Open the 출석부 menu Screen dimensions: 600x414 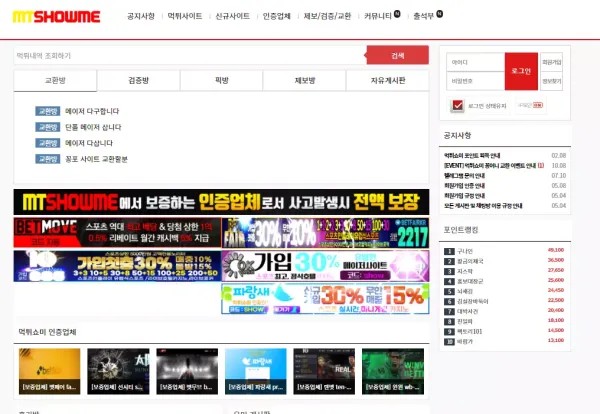[x=424, y=16]
